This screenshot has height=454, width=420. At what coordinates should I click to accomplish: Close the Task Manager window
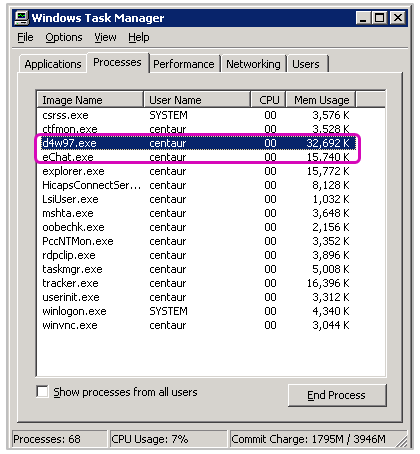[x=398, y=18]
